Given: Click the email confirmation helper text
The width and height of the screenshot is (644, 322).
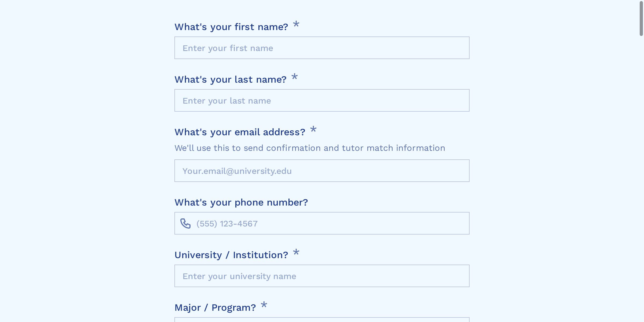Looking at the screenshot, I should click(310, 148).
